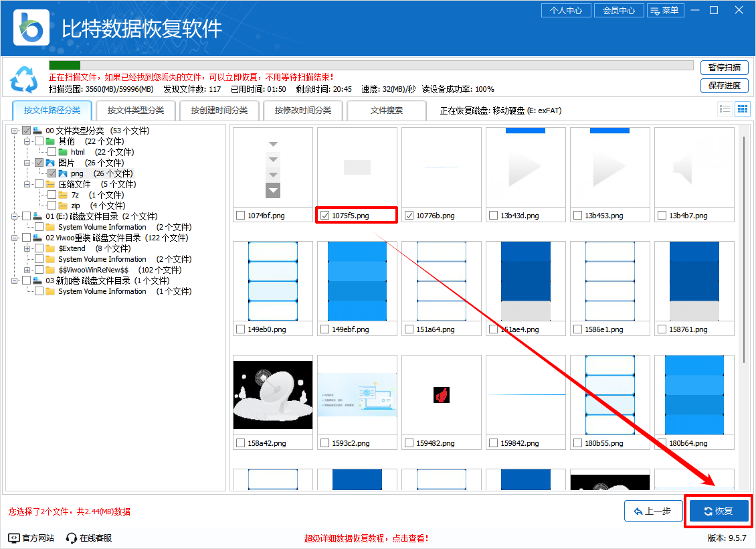The image size is (756, 549).
Task: Collapse the 00 文件类型分类 tree node
Action: (15, 131)
